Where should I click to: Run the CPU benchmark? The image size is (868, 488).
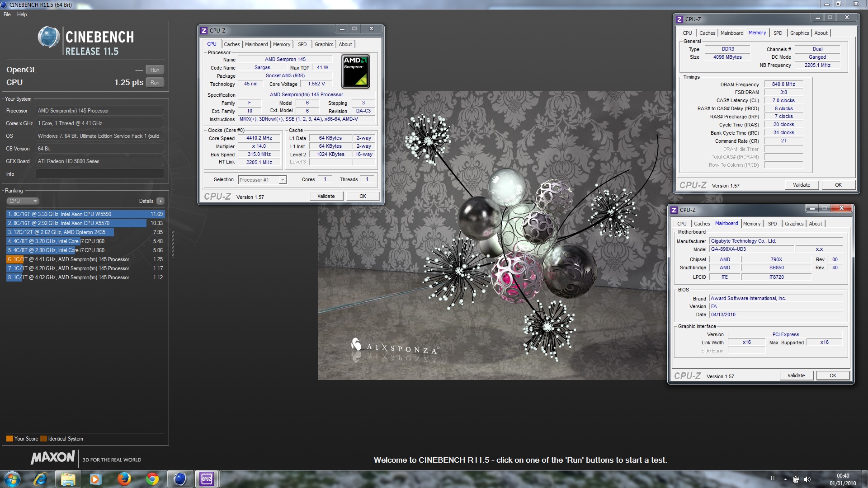pyautogui.click(x=155, y=83)
